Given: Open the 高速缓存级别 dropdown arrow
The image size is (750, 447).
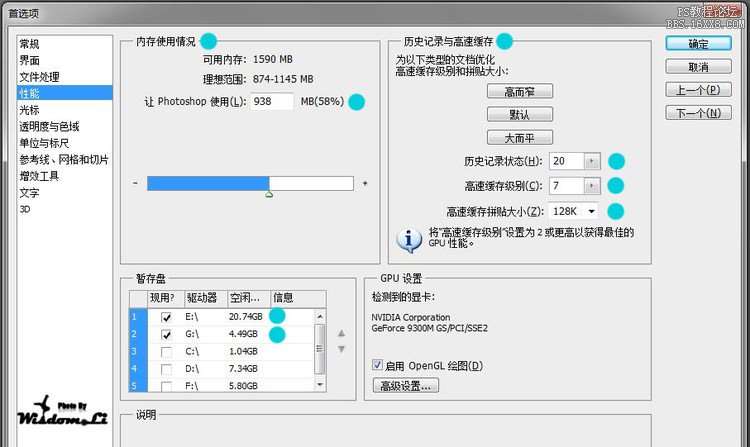Looking at the screenshot, I should [x=592, y=185].
